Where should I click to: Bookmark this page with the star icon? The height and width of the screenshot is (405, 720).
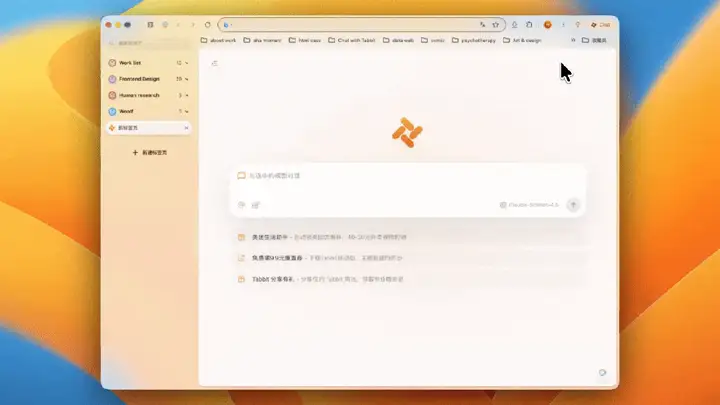click(495, 25)
